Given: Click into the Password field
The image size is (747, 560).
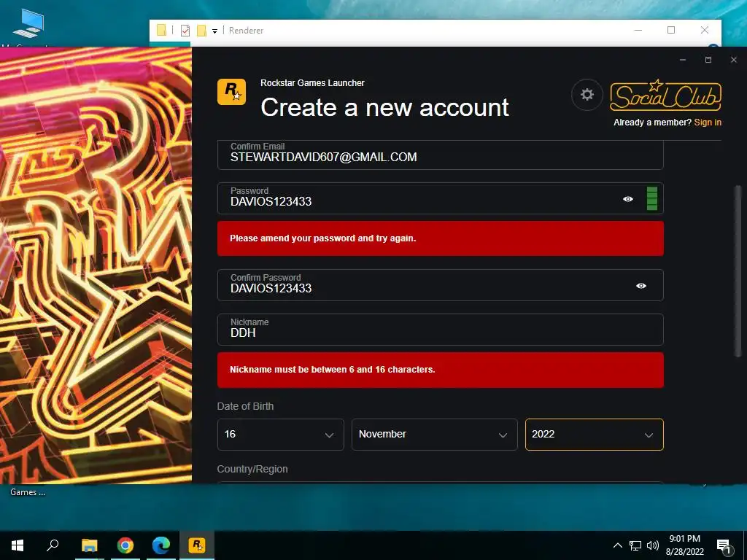Looking at the screenshot, I should coord(440,198).
